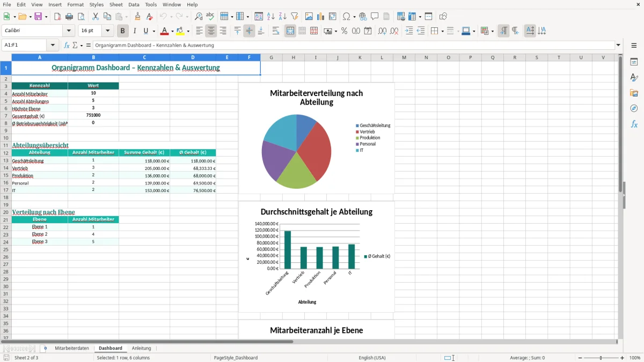Click the formula input line
This screenshot has width=644, height=362.
pyautogui.click(x=353, y=46)
